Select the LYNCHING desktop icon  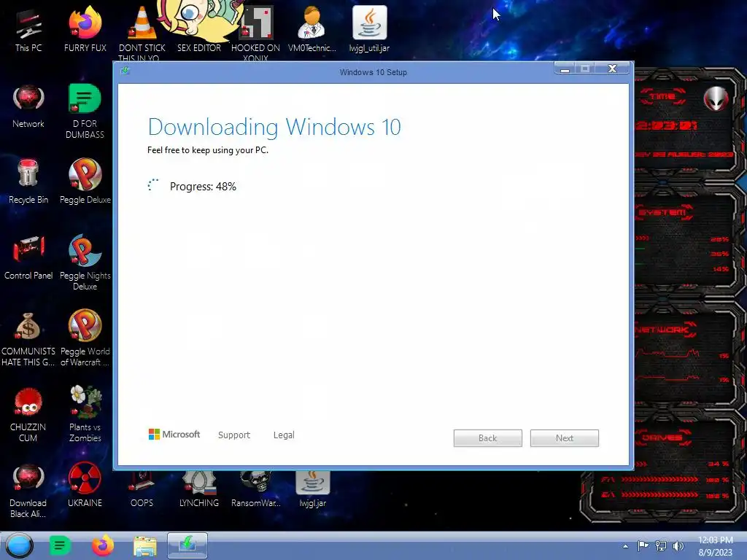pos(199,489)
